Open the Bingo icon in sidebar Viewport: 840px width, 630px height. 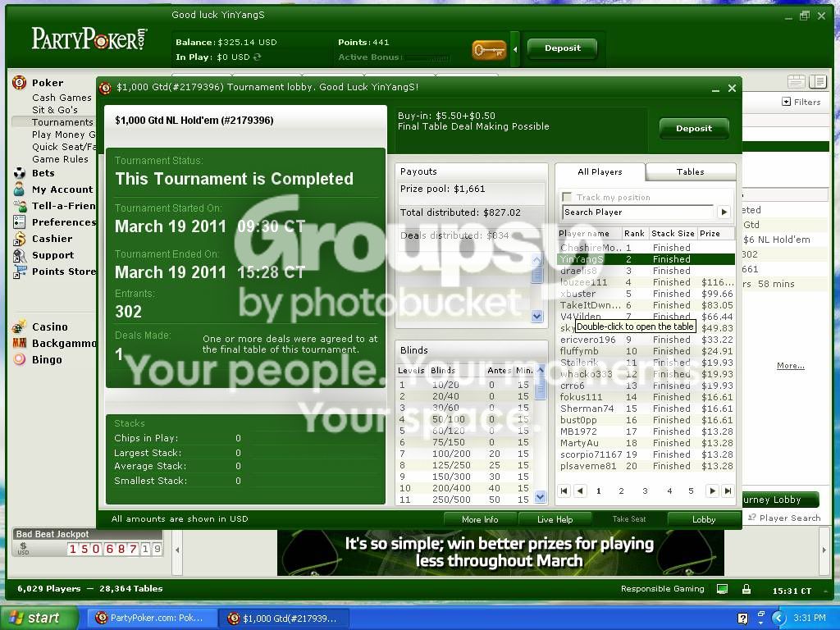click(20, 359)
